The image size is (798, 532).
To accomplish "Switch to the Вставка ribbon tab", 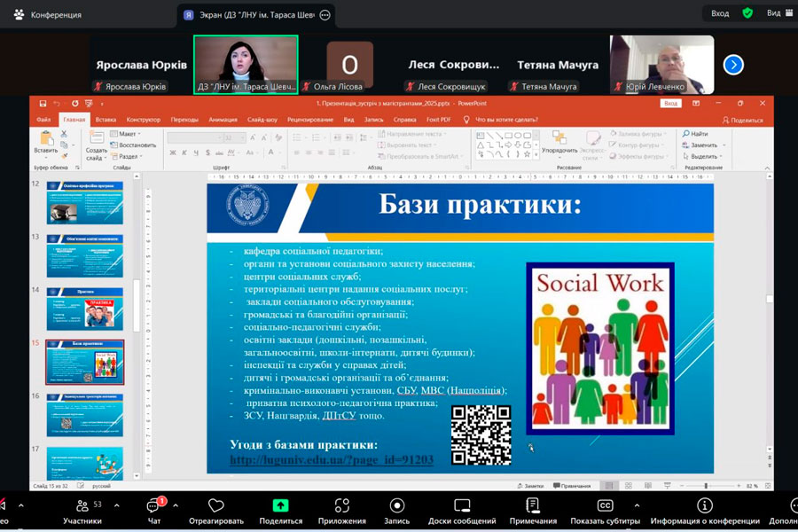I will coord(106,120).
